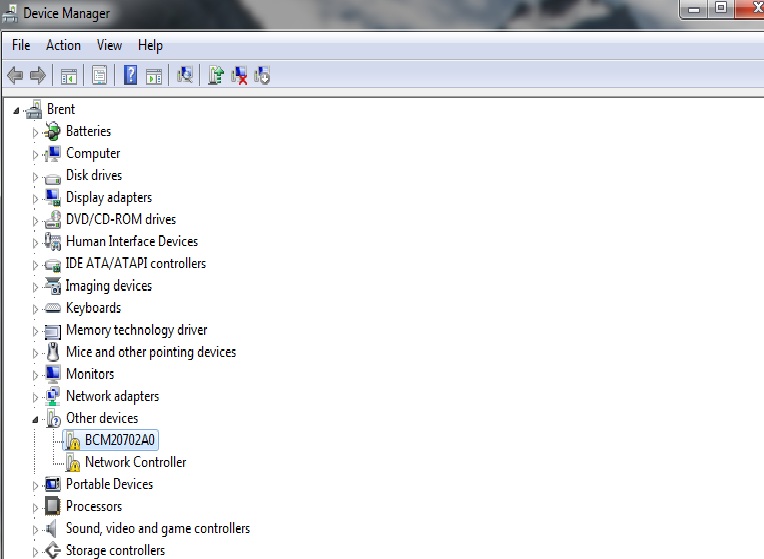Expand the Monitors node
This screenshot has width=764, height=559.
(35, 375)
